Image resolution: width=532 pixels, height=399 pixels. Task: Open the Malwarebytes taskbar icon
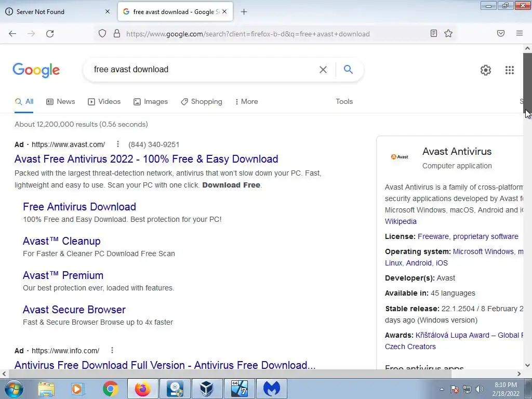pyautogui.click(x=272, y=389)
